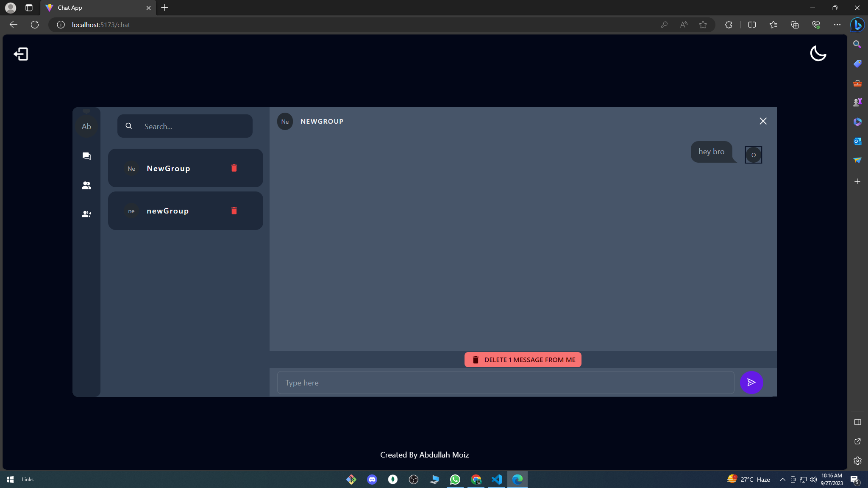Click the Created By Abdullah Moiz text

(424, 455)
